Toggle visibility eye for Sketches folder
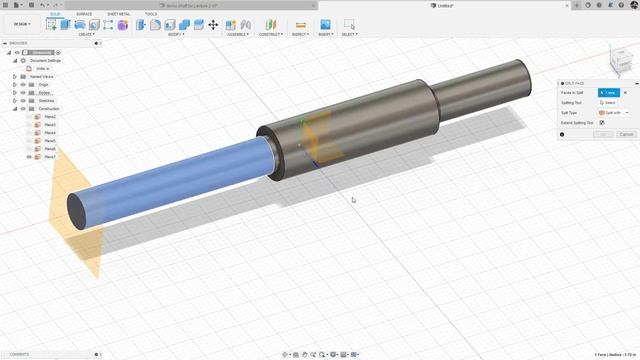Screen dimensions: 640x360 (x=23, y=101)
